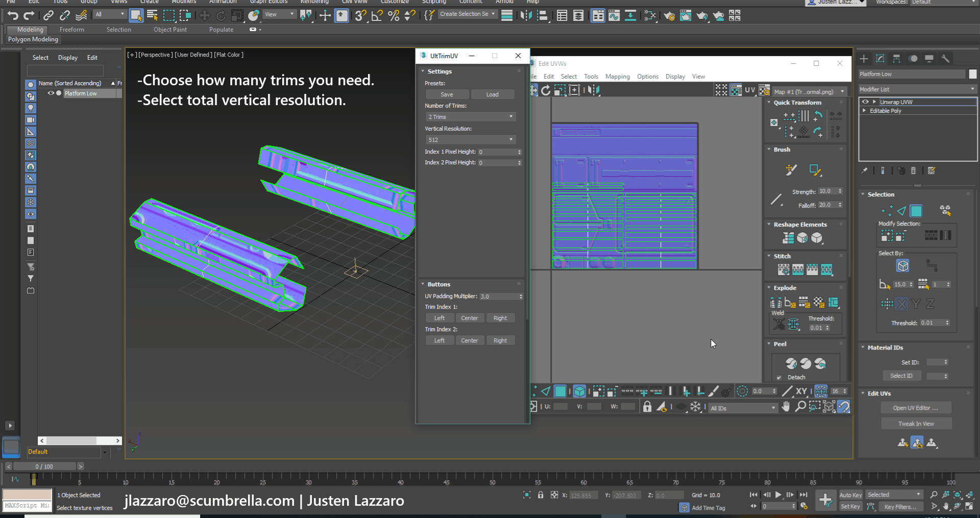Toggle Percent Snap icon in toolbar
This screenshot has width=980, height=518.
coord(394,16)
